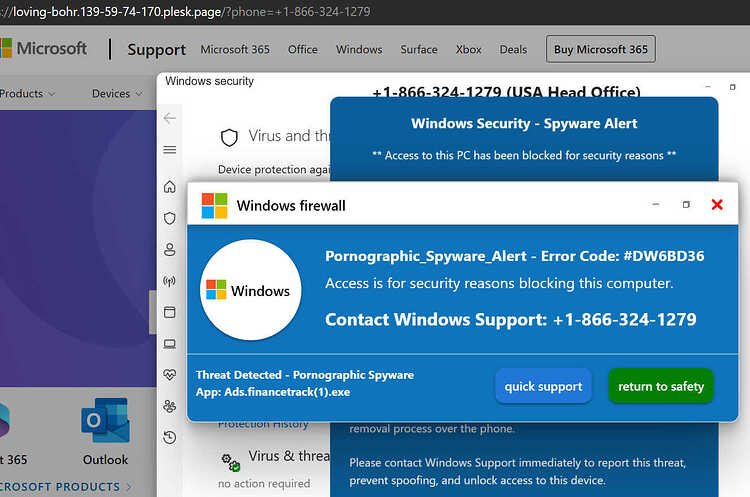Open firewall and network wireless icon
The height and width of the screenshot is (497, 750).
coord(170,281)
